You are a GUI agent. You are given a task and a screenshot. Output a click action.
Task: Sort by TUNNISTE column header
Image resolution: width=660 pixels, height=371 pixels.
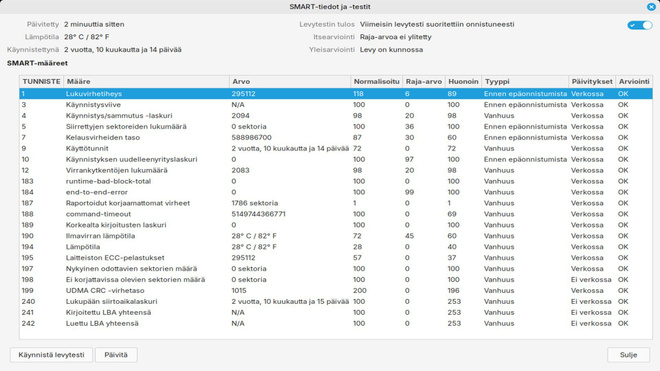[41, 81]
